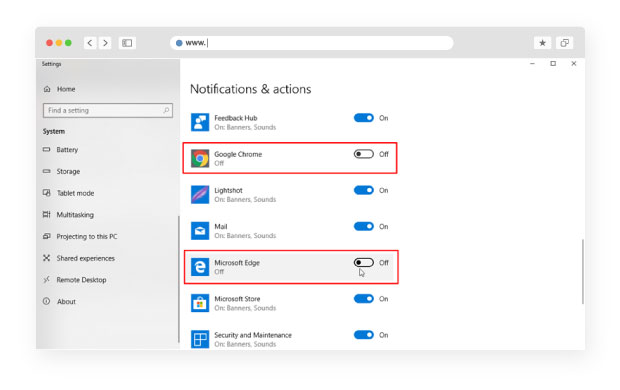Viewport: 620px width, 390px height.
Task: Click the Projecting to this PC icon
Action: (x=47, y=236)
